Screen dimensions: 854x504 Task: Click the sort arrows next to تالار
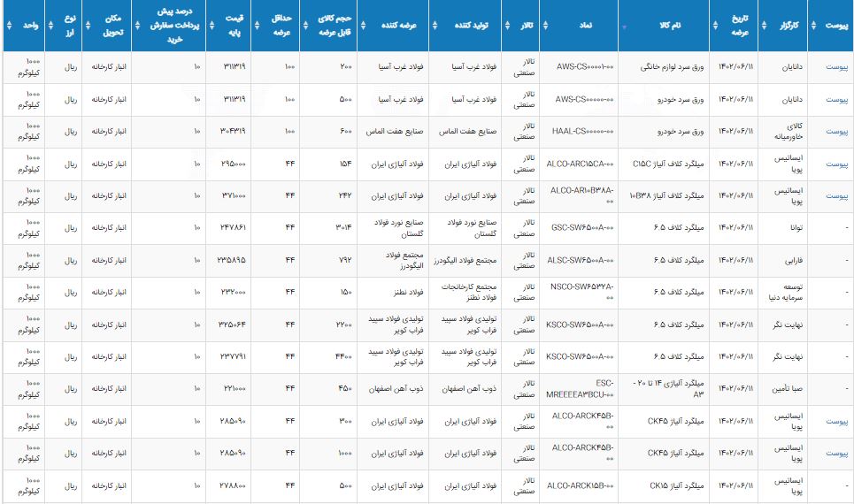click(507, 26)
